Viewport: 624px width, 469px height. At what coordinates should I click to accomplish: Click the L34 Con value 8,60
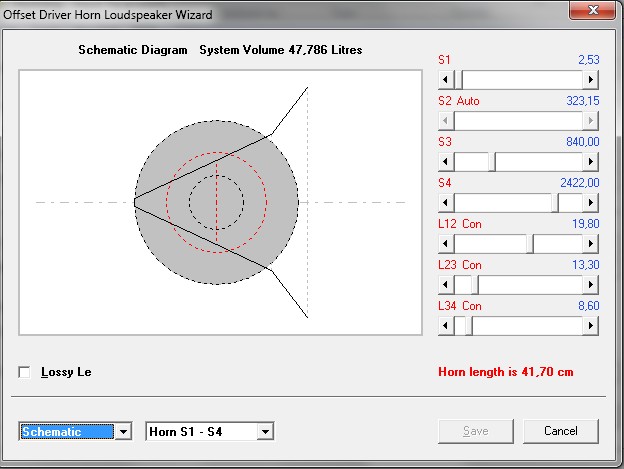[589, 306]
